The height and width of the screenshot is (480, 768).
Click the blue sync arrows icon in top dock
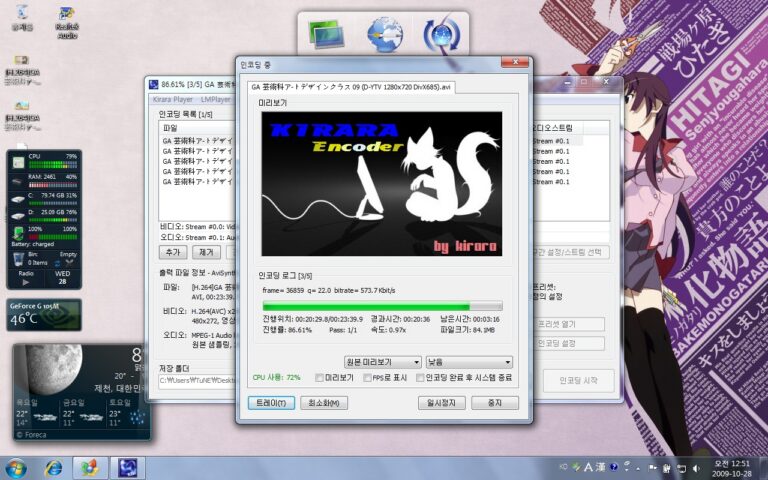click(441, 34)
